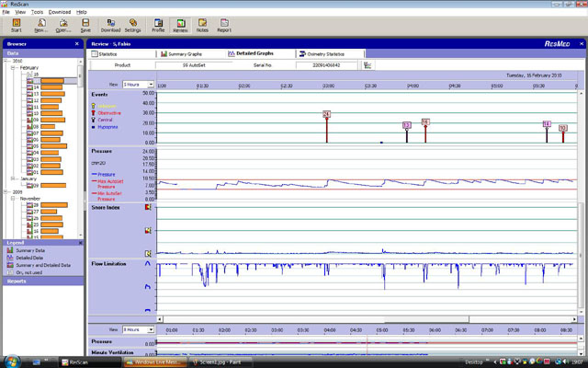Open the File menu

6,12
